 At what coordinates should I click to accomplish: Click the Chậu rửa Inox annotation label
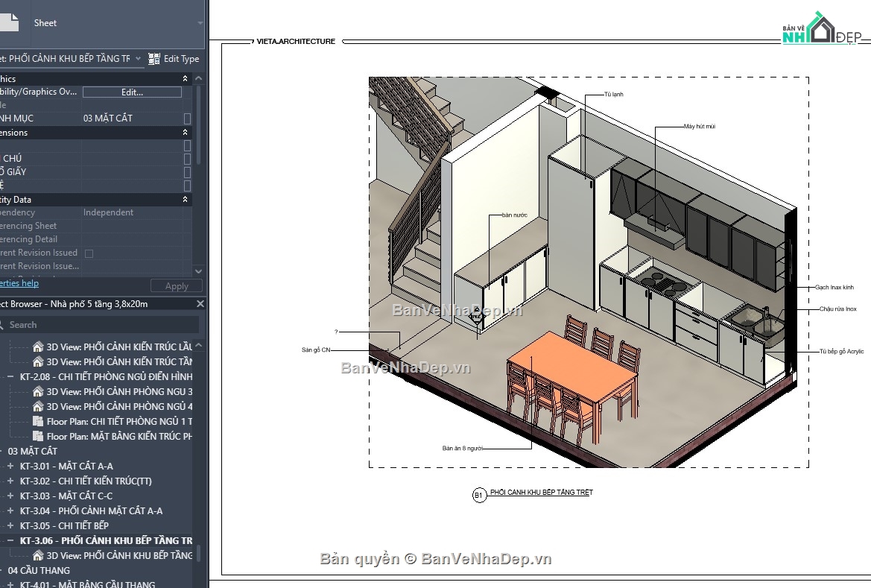pos(837,309)
